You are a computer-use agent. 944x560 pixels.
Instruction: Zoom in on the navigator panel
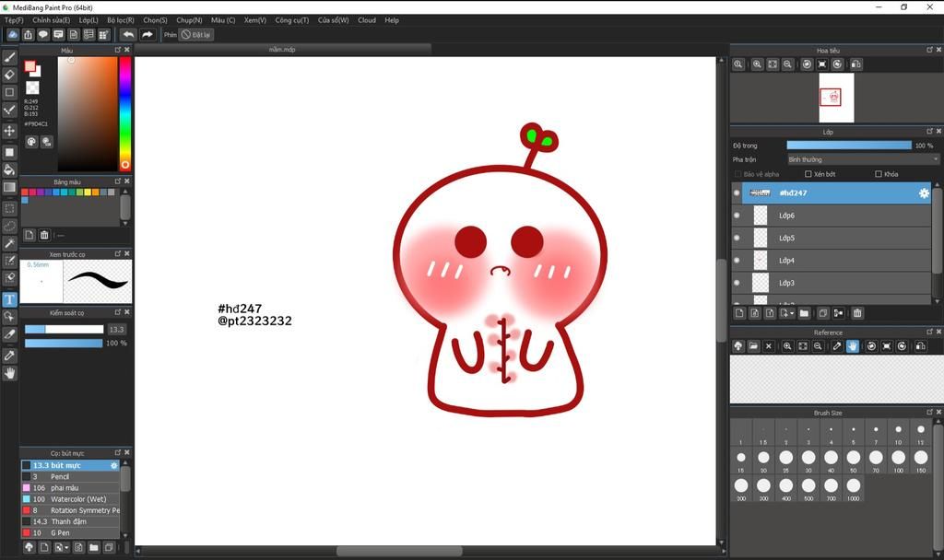click(758, 64)
